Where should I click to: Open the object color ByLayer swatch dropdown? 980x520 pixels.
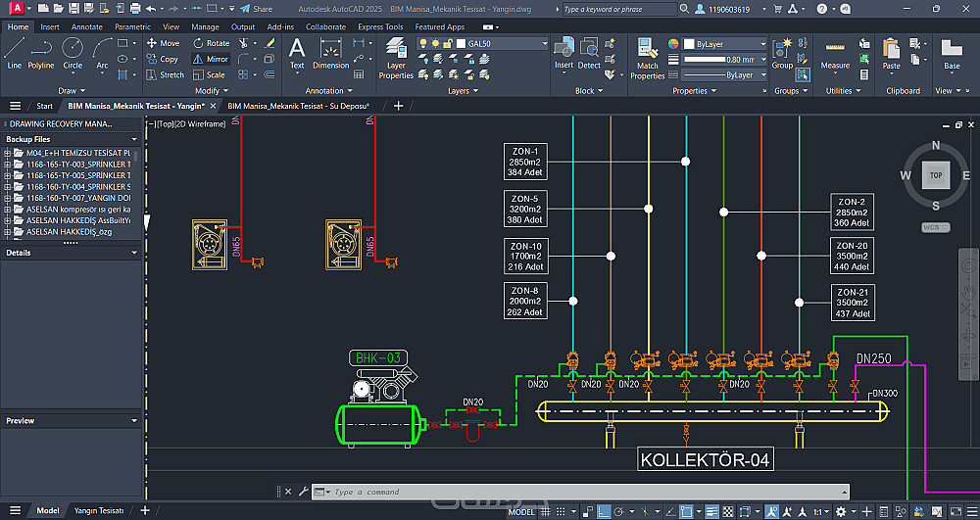point(725,44)
